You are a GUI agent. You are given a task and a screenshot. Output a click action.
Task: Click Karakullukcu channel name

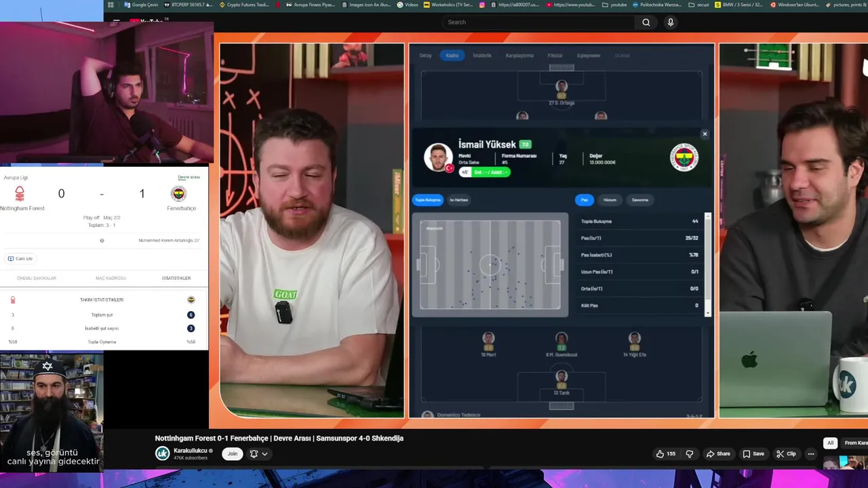[x=191, y=450]
